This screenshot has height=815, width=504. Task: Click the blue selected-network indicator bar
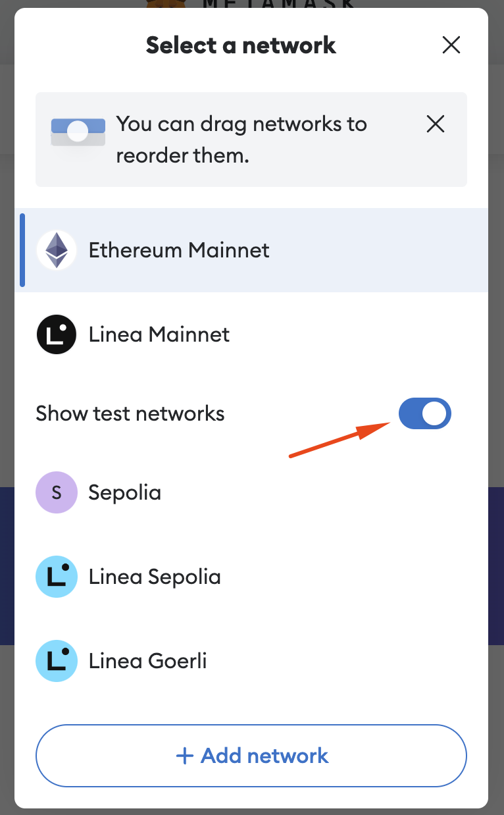point(23,250)
